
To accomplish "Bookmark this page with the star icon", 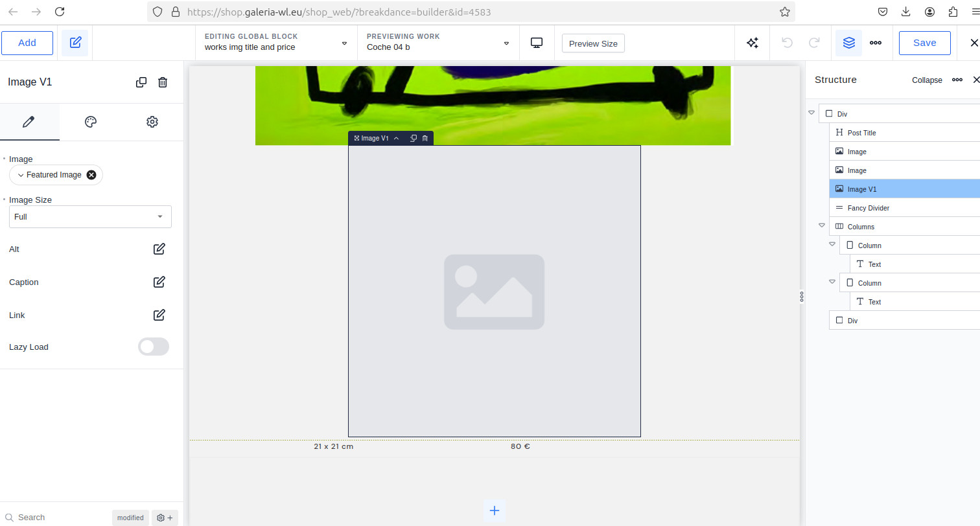I will [785, 12].
